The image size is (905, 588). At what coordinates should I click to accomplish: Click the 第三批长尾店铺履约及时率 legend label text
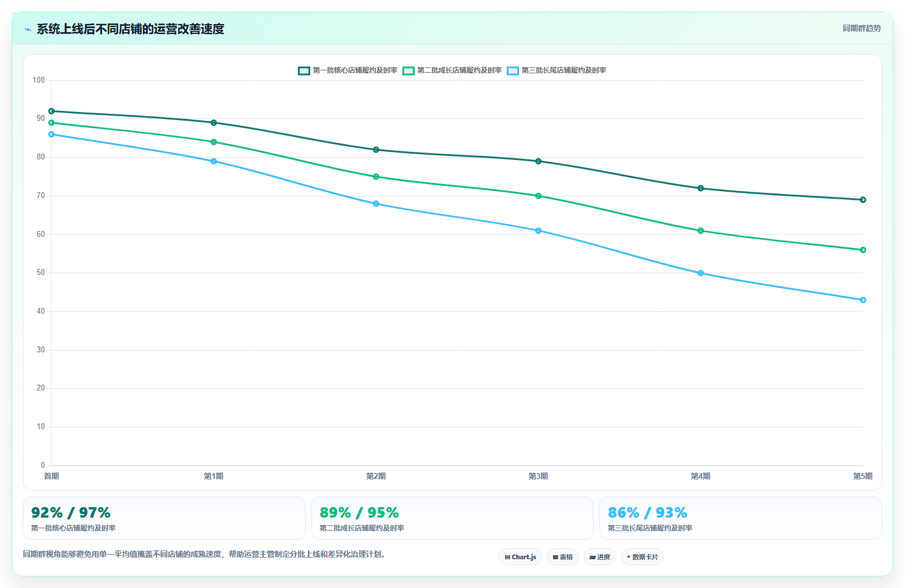coord(564,70)
